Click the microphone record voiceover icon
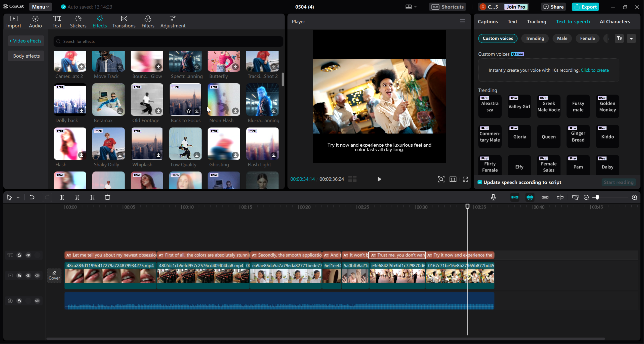This screenshot has height=344, width=644. 493,197
